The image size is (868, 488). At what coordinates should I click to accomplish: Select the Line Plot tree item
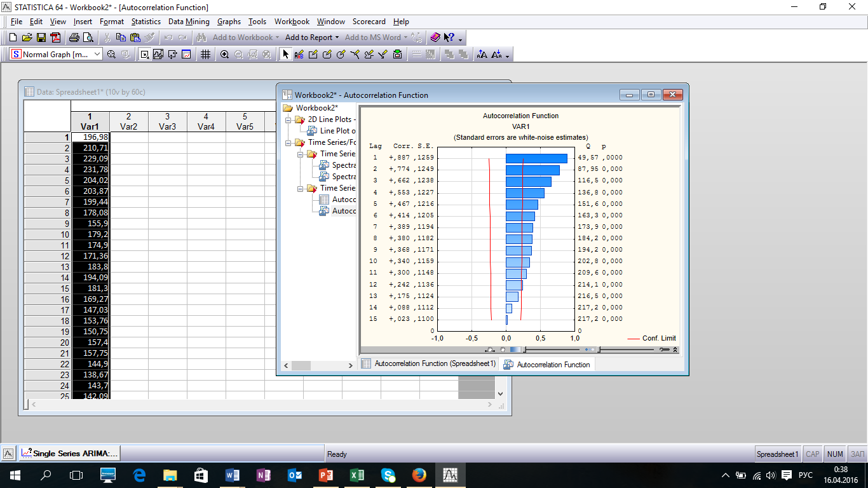pyautogui.click(x=337, y=131)
